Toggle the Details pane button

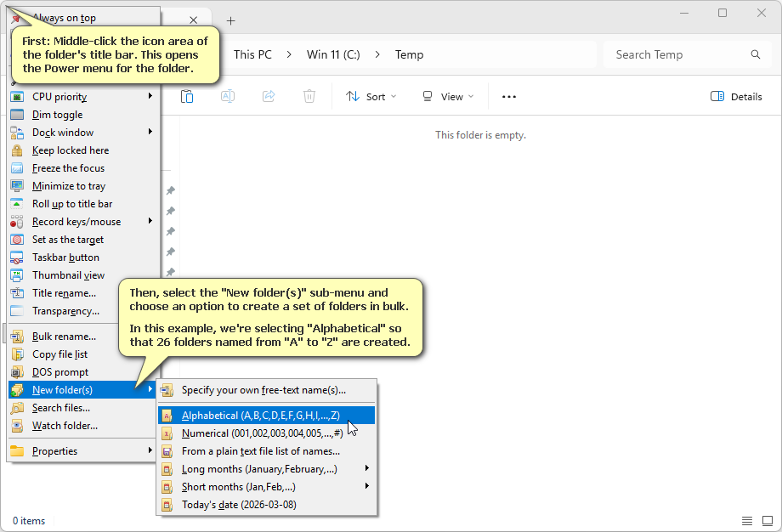(736, 96)
